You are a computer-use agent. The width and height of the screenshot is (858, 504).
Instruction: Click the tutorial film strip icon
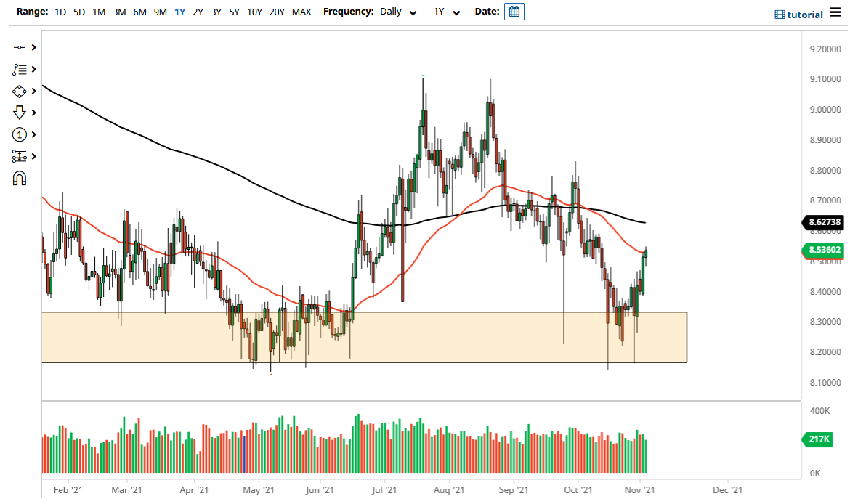(781, 14)
